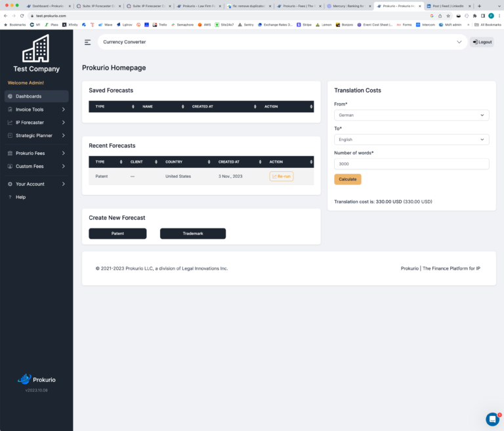504x431 pixels.
Task: Expand the Your Account submenu
Action: pyautogui.click(x=63, y=184)
